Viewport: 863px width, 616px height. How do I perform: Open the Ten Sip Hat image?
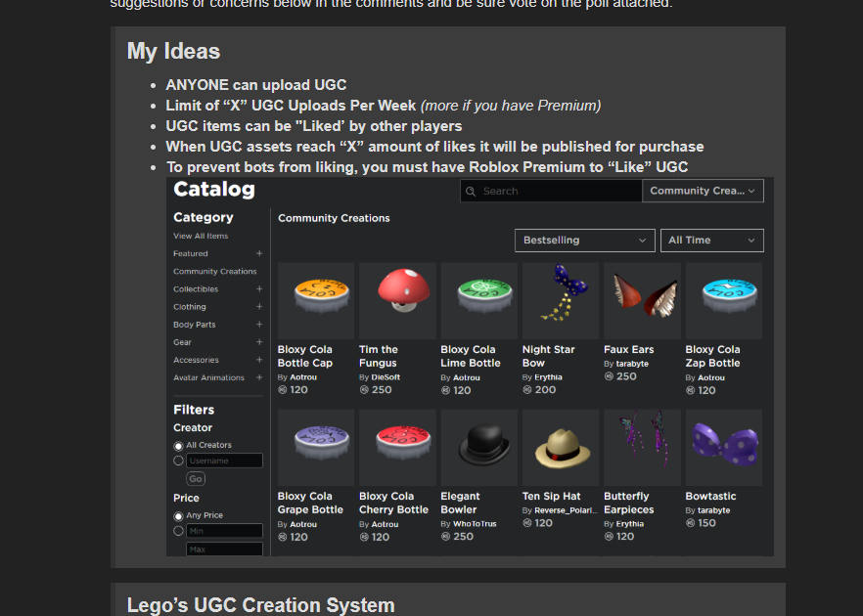561,448
